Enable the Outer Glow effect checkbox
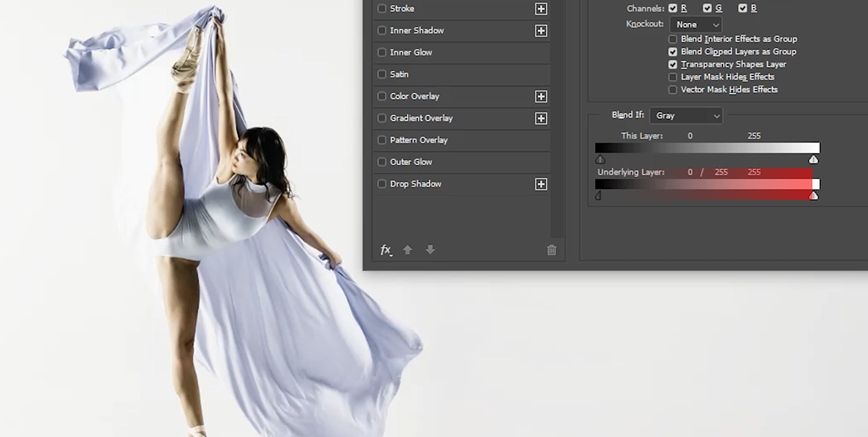 click(382, 162)
